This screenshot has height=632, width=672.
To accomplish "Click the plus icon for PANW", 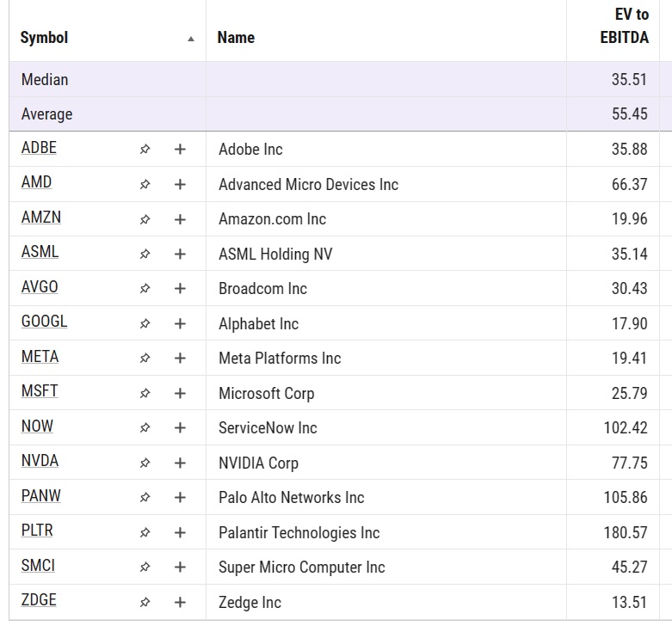I will (180, 498).
